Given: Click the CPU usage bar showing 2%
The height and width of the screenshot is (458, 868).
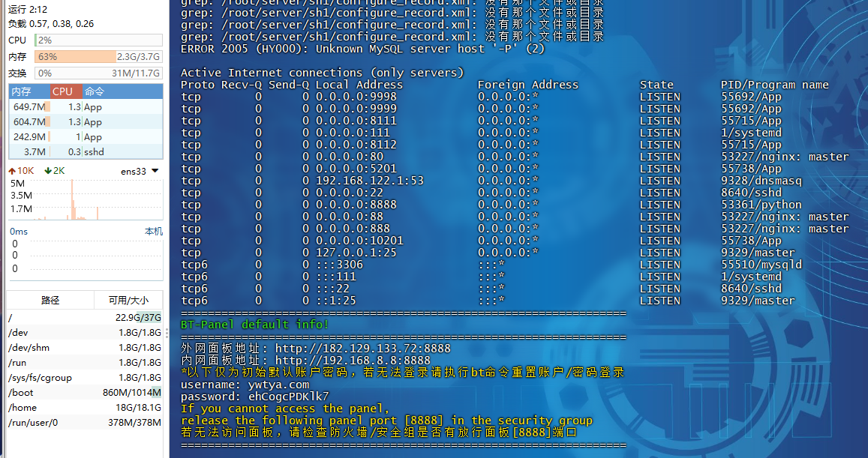Looking at the screenshot, I should pos(98,40).
